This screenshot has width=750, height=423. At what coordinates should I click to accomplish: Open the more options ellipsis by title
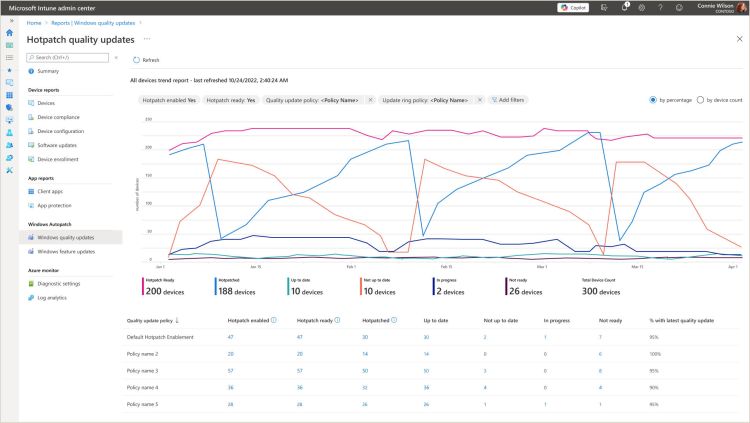click(147, 39)
